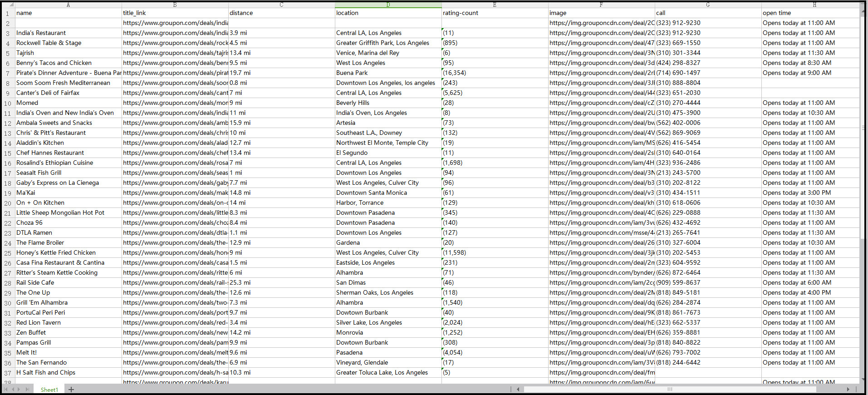Select column G header
Screen dimensions: 868x395
[708, 5]
